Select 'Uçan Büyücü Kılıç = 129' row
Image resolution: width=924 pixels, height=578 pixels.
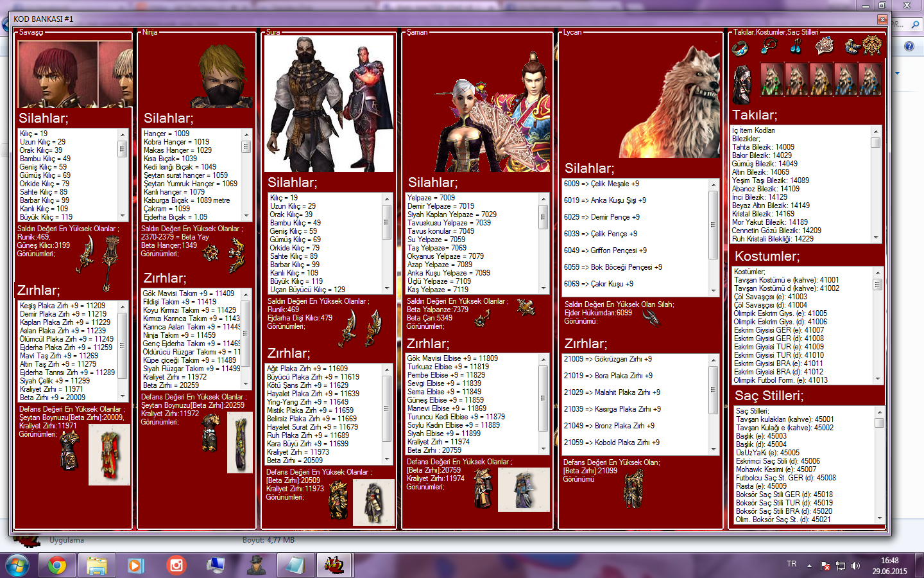pos(307,290)
